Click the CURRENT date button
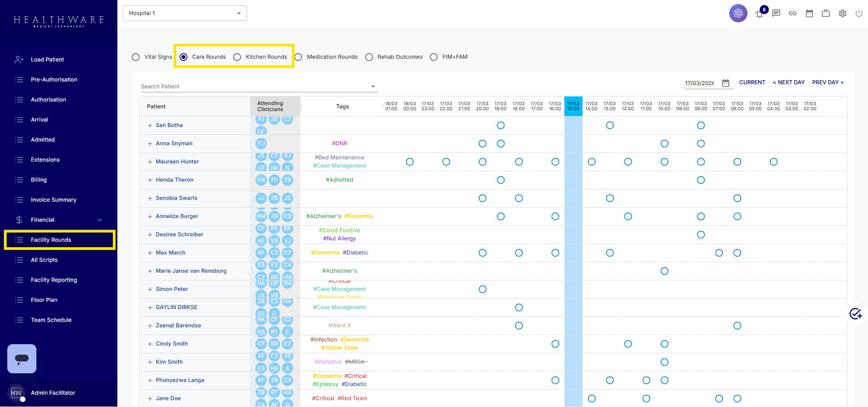Screen dimensions: 868x407 (752, 82)
